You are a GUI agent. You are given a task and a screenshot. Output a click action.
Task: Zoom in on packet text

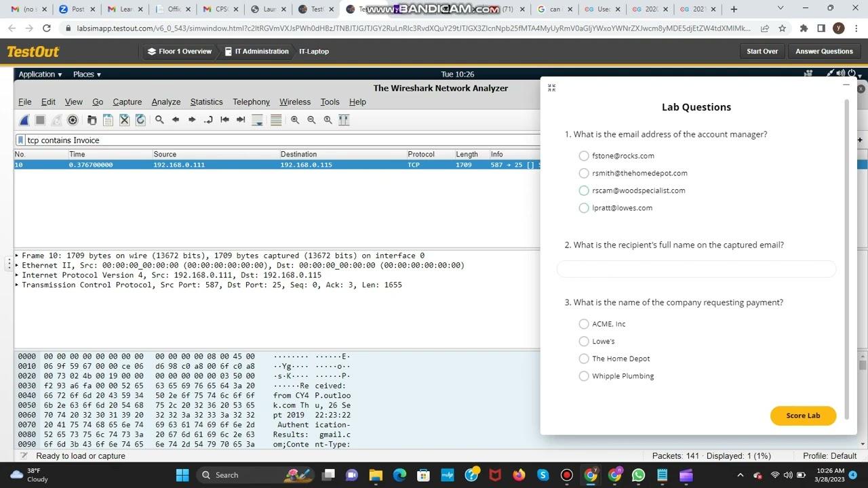coord(295,120)
